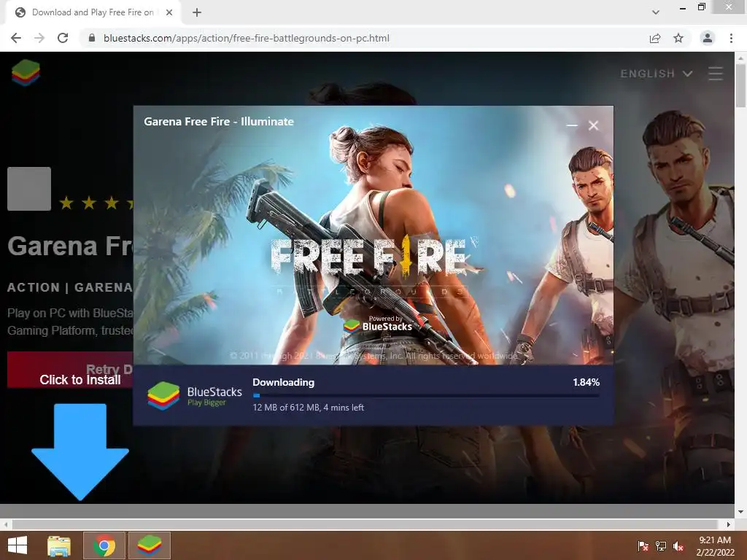The image size is (747, 560).
Task: Click the download progress bar
Action: (x=426, y=395)
